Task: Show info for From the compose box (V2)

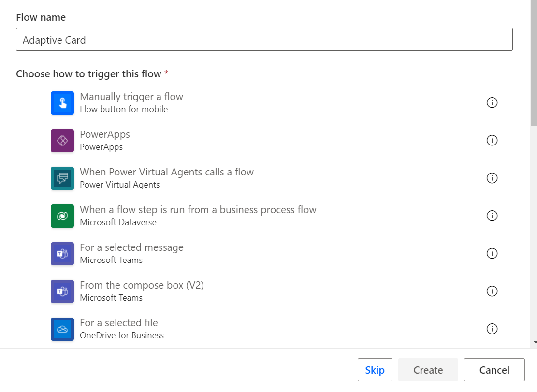Action: coord(492,291)
